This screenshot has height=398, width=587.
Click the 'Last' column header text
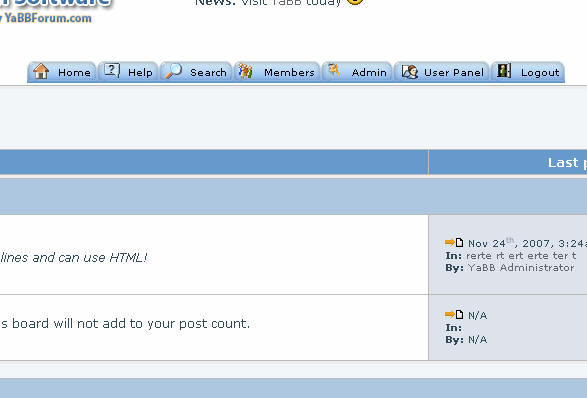[563, 162]
